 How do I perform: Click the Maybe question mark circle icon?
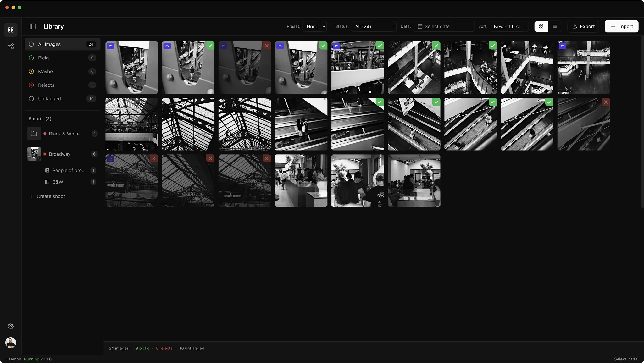pos(31,71)
